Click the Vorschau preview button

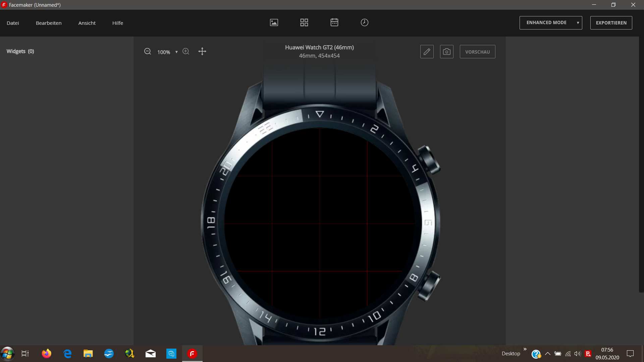click(x=478, y=52)
